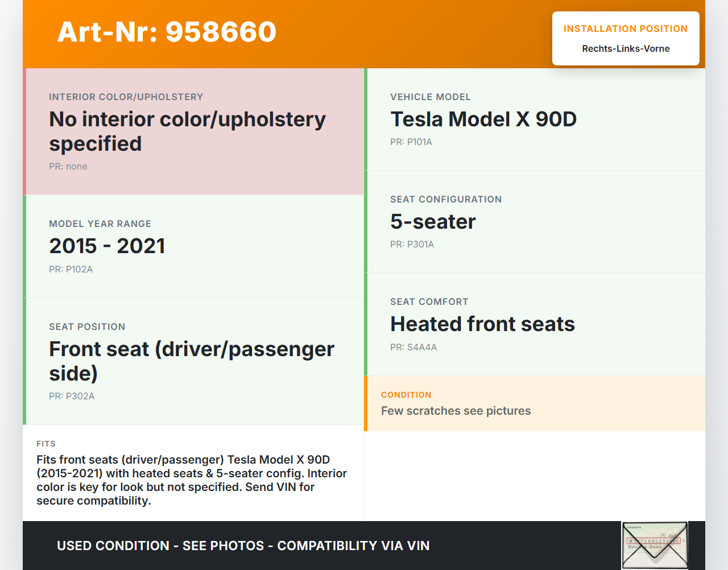Screen dimensions: 728x570
Task: Click the 'SEAT CONFIGURATION' label
Action: 446,199
